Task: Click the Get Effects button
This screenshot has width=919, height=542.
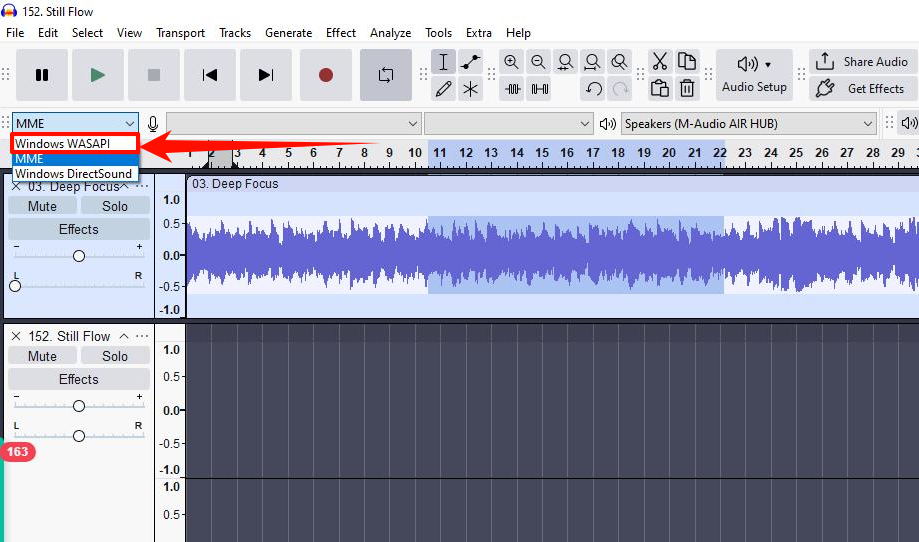Action: (x=862, y=89)
